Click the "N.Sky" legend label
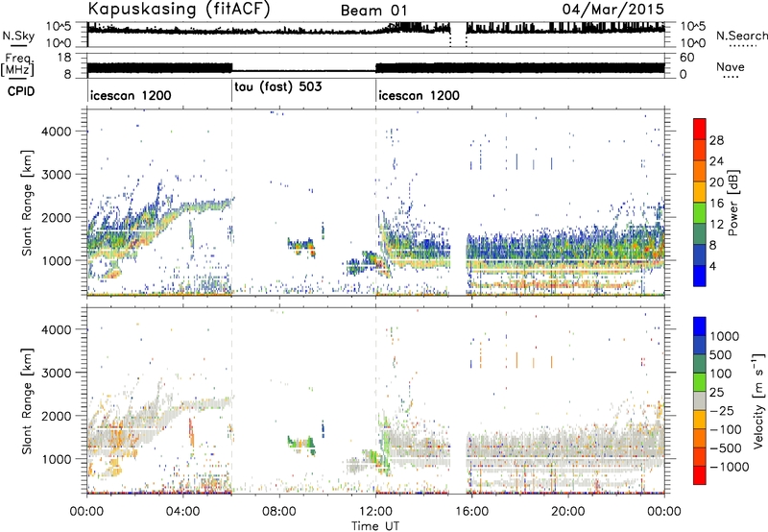 (18, 36)
